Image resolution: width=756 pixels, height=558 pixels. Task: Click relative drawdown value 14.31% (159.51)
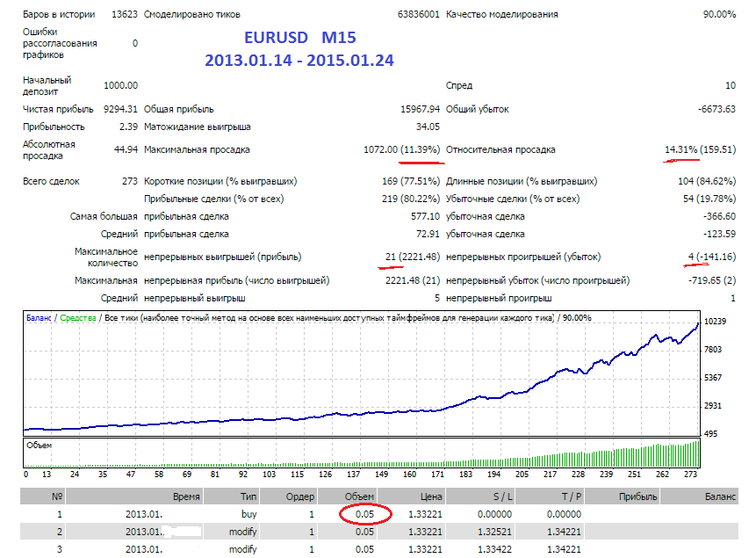tap(700, 149)
